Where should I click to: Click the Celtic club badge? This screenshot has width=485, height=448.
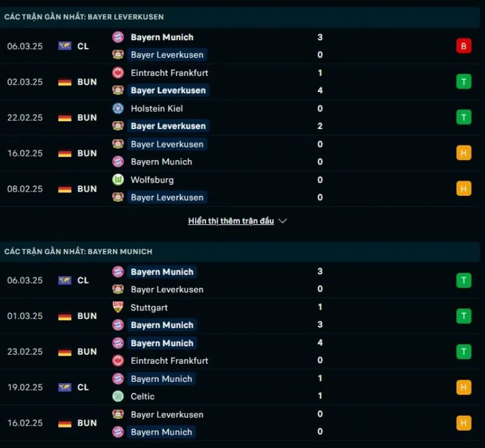click(x=119, y=396)
